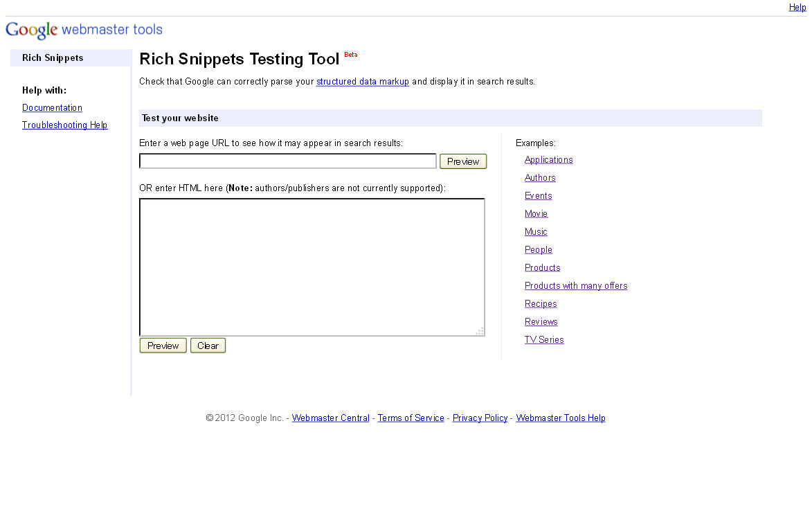Open Terms of Service footer link
Image resolution: width=812 pixels, height=518 pixels.
point(410,418)
